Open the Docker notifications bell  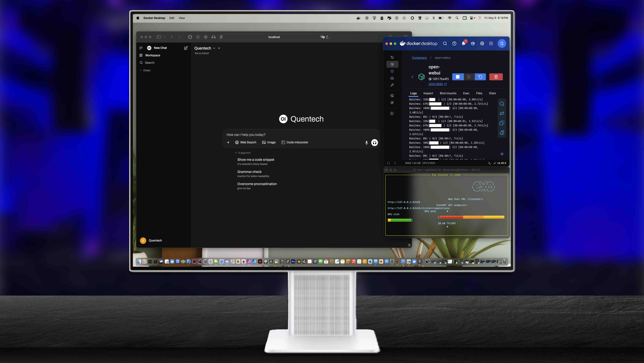tap(463, 43)
